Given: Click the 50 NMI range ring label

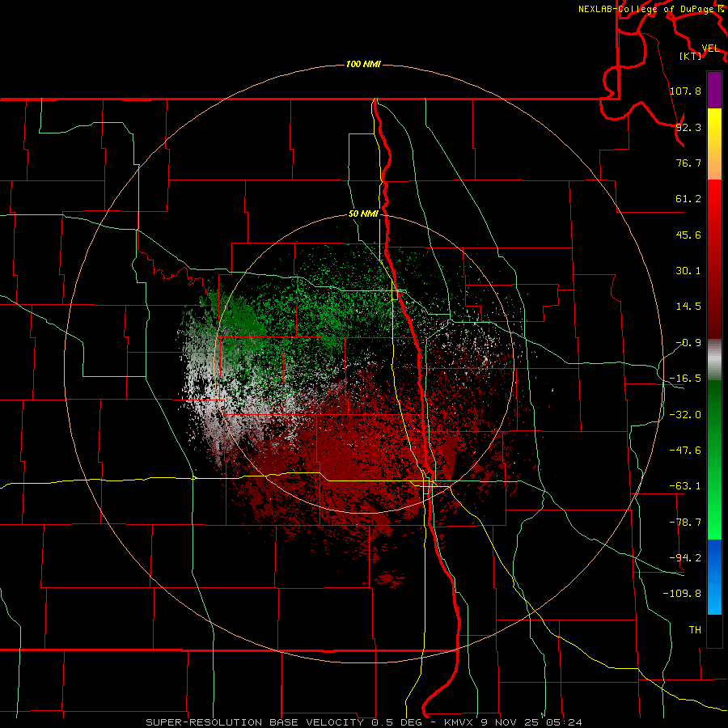Looking at the screenshot, I should point(363,214).
